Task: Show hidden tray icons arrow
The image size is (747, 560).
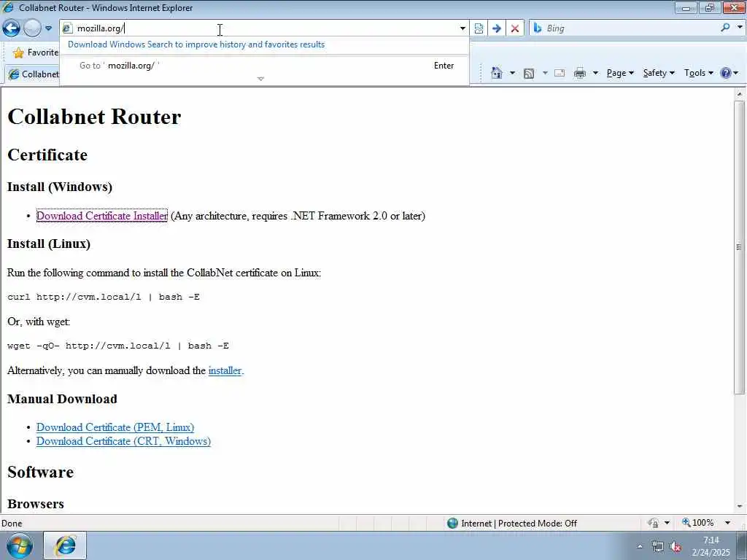Action: (639, 547)
